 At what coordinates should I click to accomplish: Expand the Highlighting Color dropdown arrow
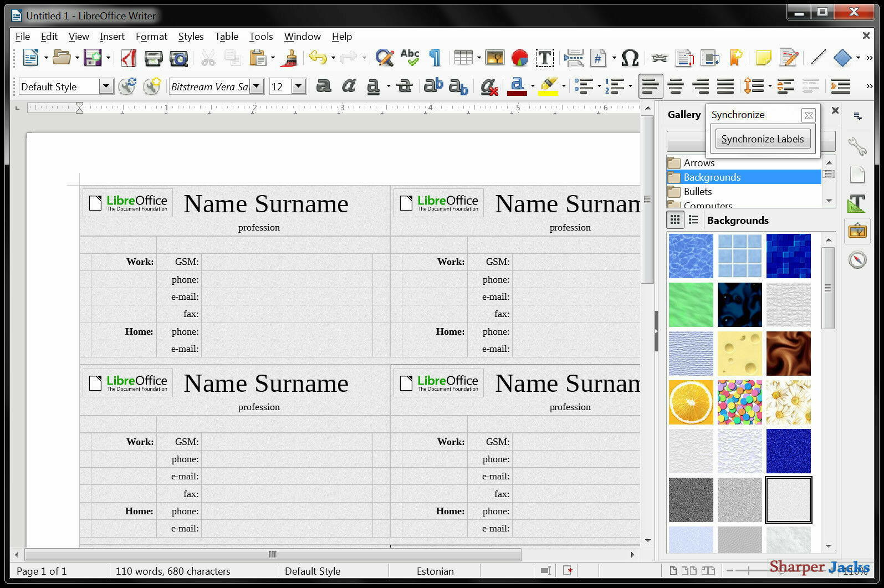(x=564, y=86)
